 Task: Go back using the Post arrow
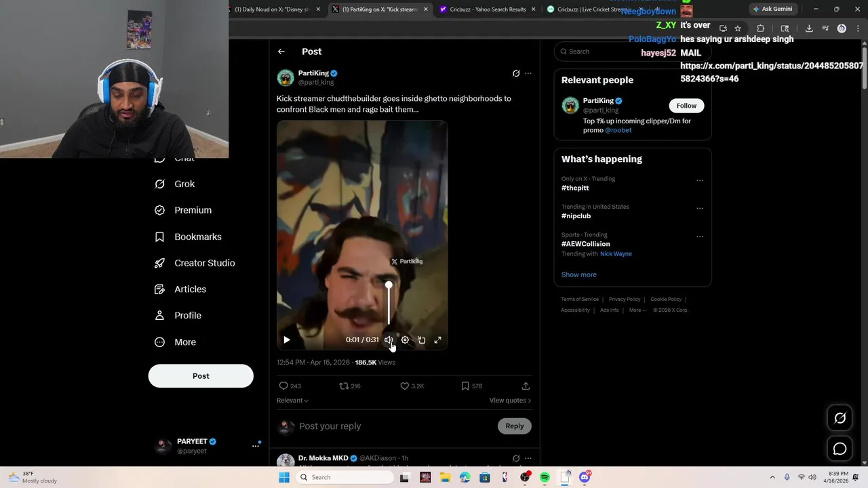point(281,52)
